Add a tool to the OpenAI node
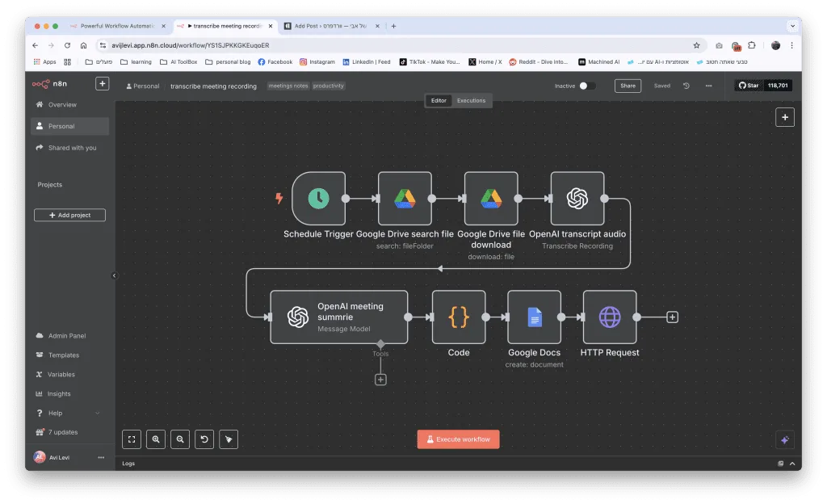 pos(380,380)
